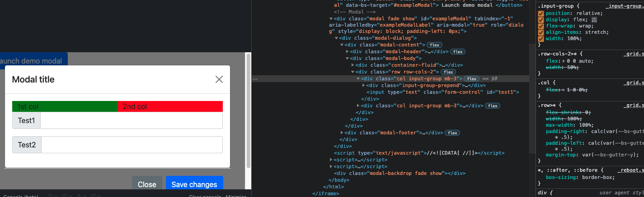The height and width of the screenshot is (197, 644).
Task: Expand the container-fluid div node
Action: coord(353,65)
